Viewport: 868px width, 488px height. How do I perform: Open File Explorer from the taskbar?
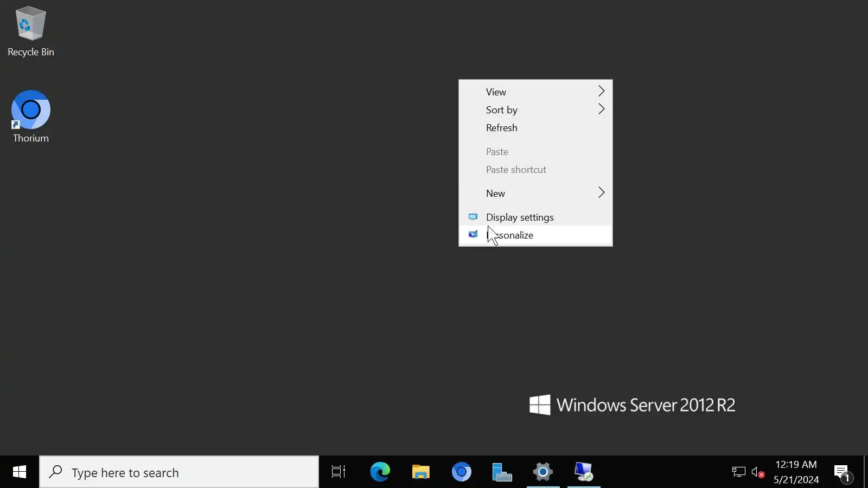[420, 472]
